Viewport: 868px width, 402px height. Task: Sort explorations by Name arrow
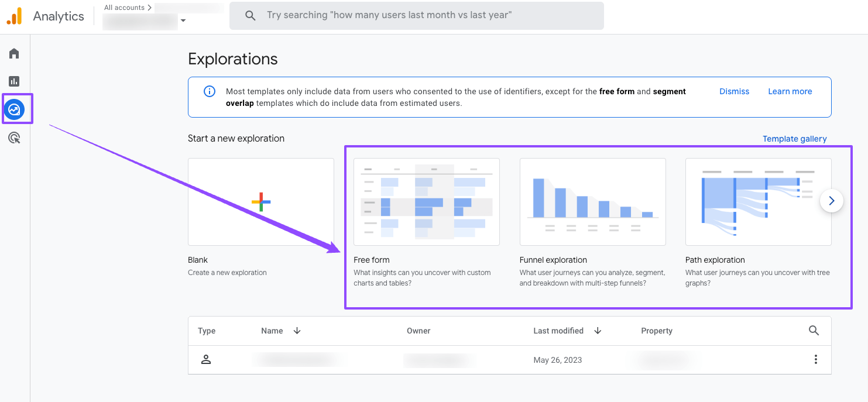tap(297, 331)
